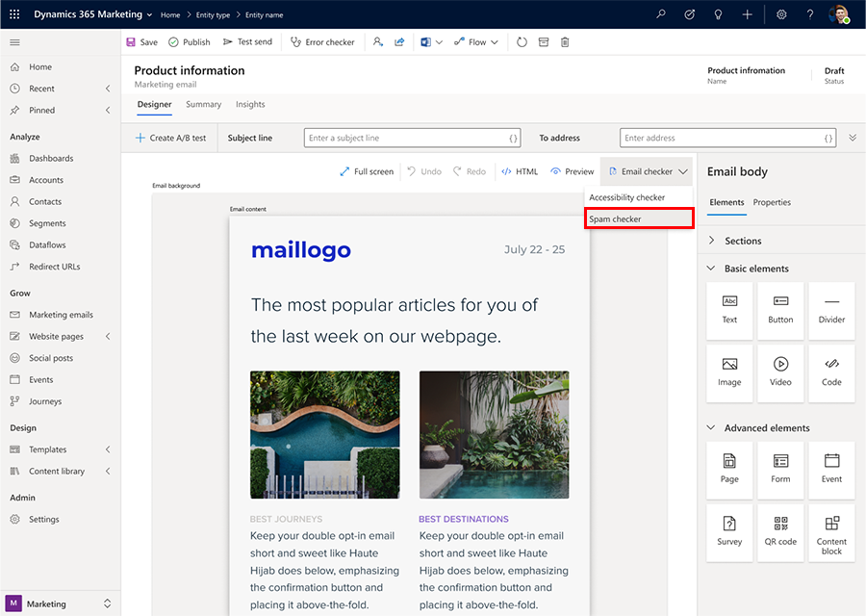Open the Error checker tool
The width and height of the screenshot is (866, 616).
(322, 42)
